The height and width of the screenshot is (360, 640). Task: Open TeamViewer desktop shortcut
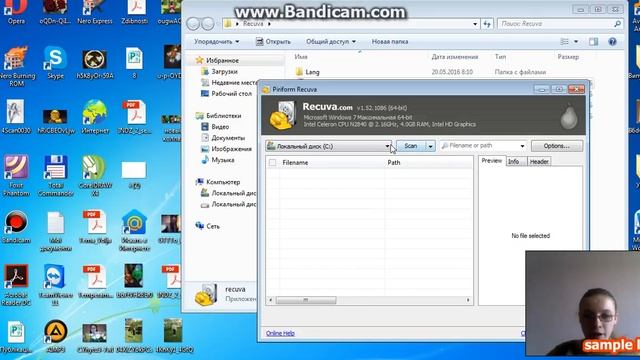[x=56, y=285]
